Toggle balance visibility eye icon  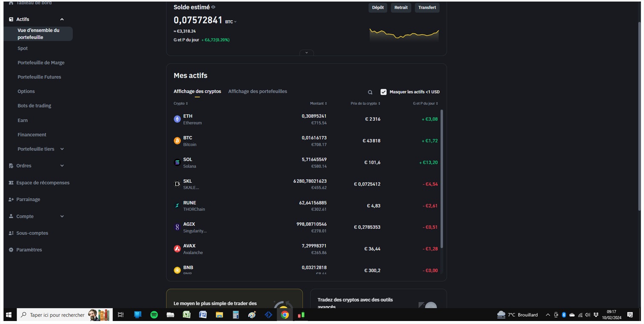click(213, 7)
